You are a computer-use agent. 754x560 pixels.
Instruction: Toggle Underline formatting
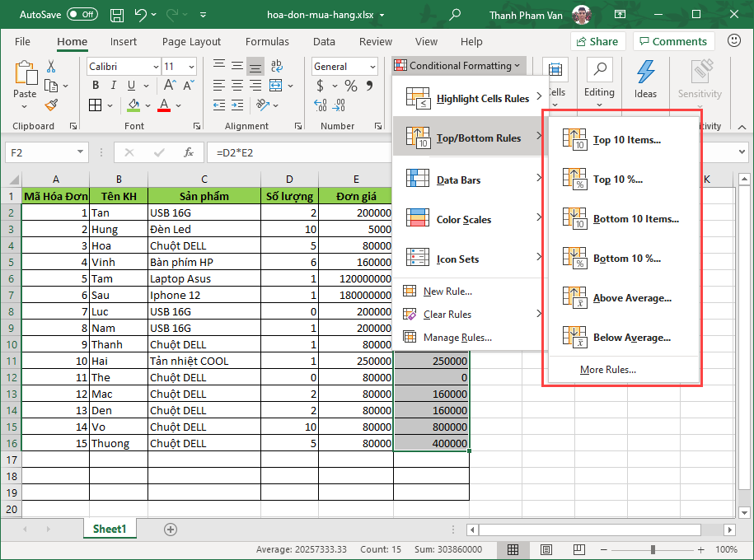click(131, 86)
